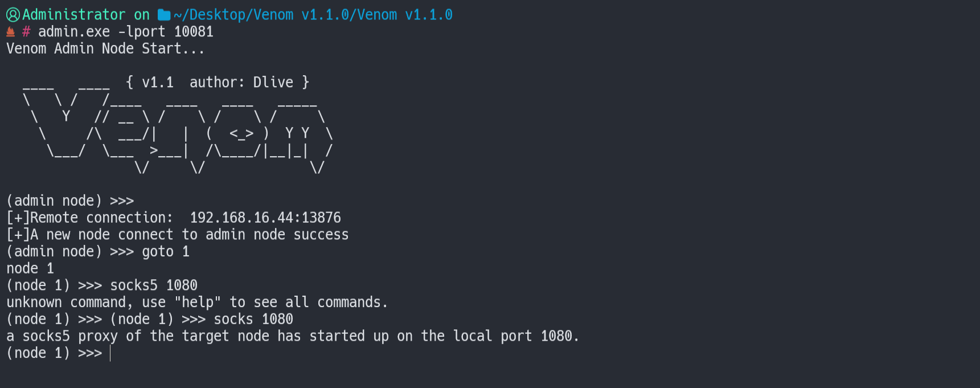Click the "node 1" output line

click(30, 268)
